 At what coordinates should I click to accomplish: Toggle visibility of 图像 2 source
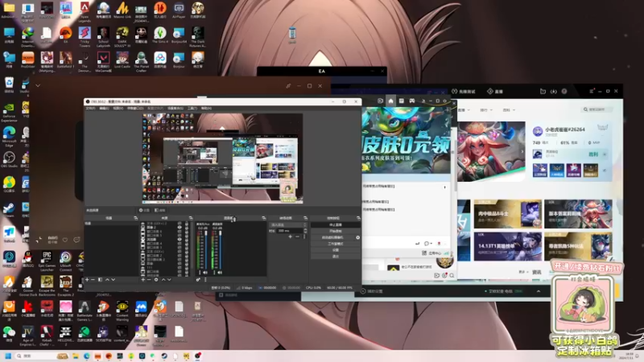(x=179, y=227)
